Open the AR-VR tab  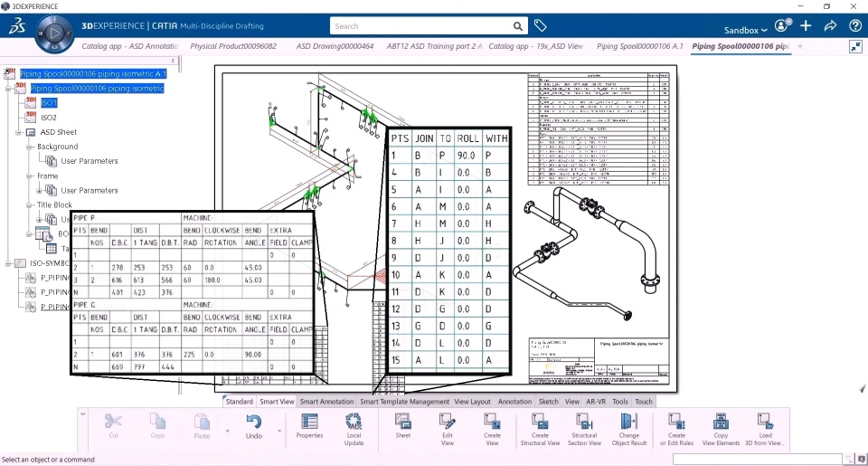(596, 402)
